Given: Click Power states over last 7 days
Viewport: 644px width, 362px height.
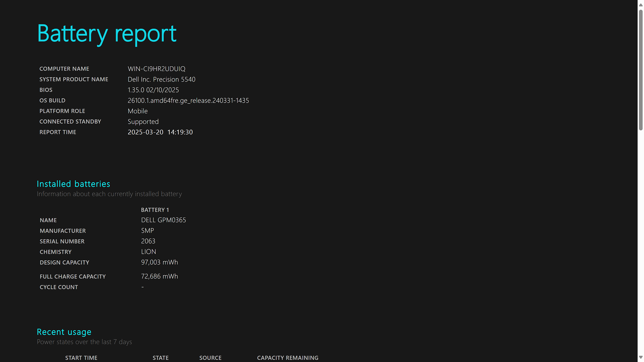Looking at the screenshot, I should [84, 342].
